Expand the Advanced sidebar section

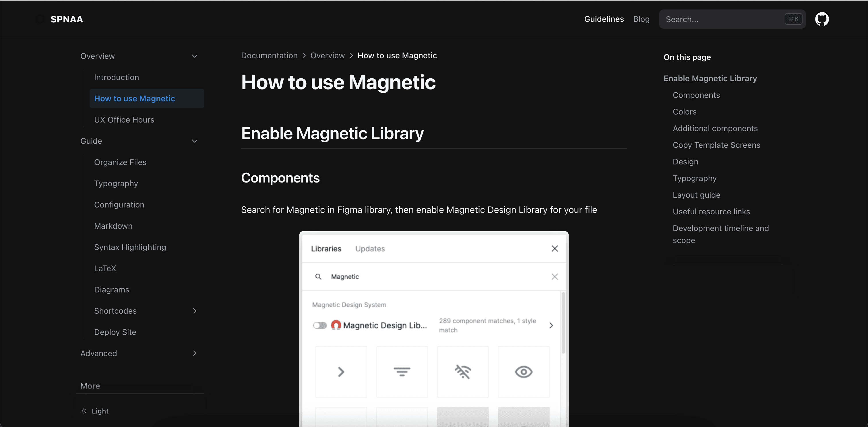point(194,353)
